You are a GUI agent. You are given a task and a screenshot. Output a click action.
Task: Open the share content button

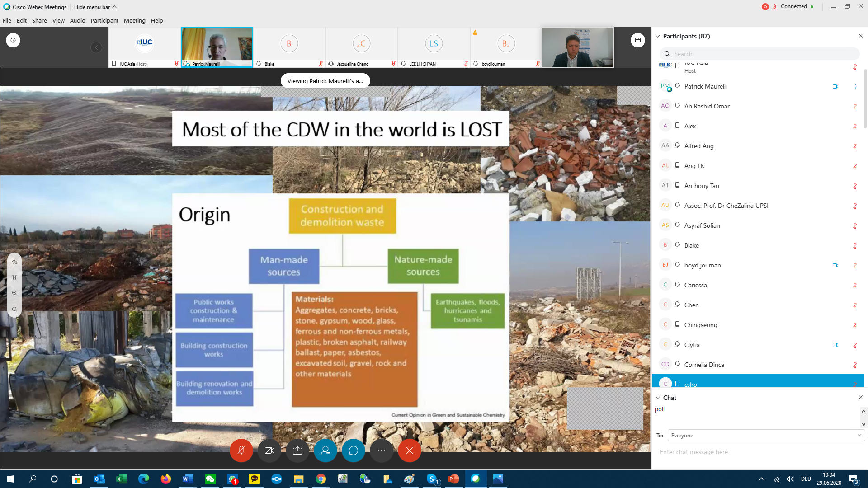pyautogui.click(x=297, y=450)
